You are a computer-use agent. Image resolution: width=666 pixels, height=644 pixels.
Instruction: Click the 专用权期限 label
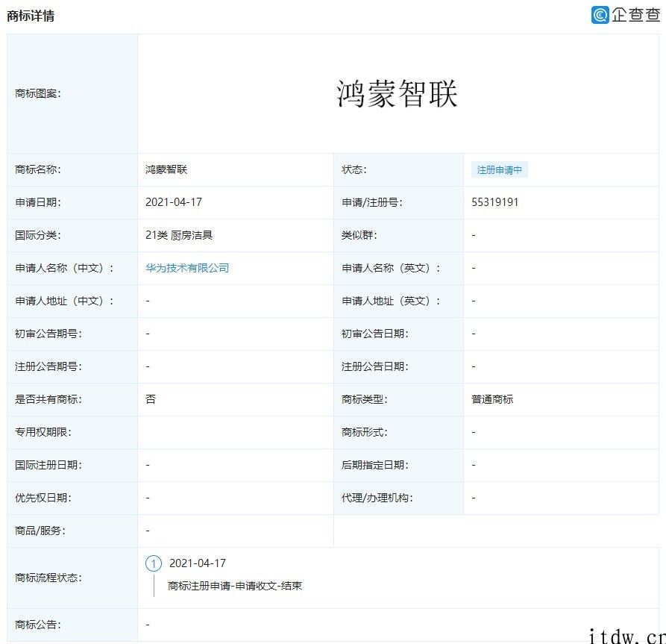43,432
